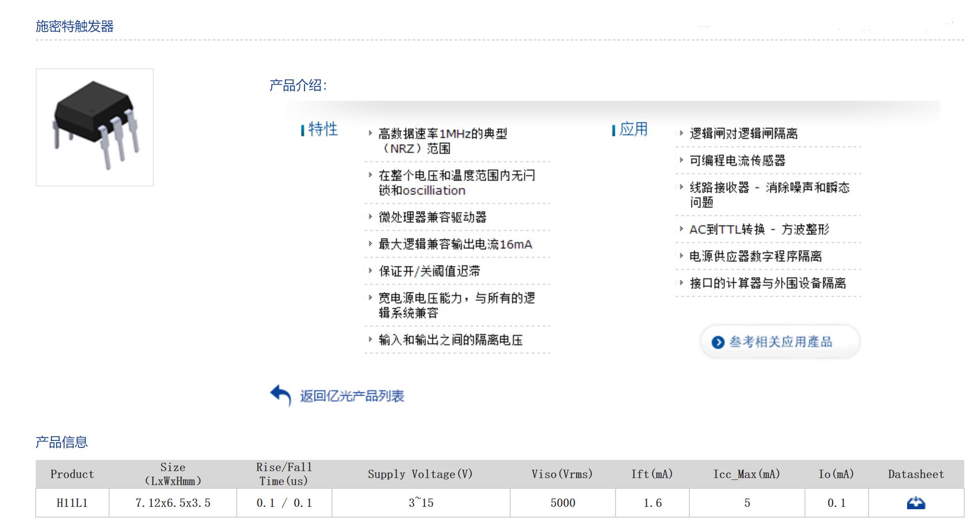Click the 逻辑闸对逻辑闸隔离 application item
Viewport: 980px width, 525px height.
(743, 134)
